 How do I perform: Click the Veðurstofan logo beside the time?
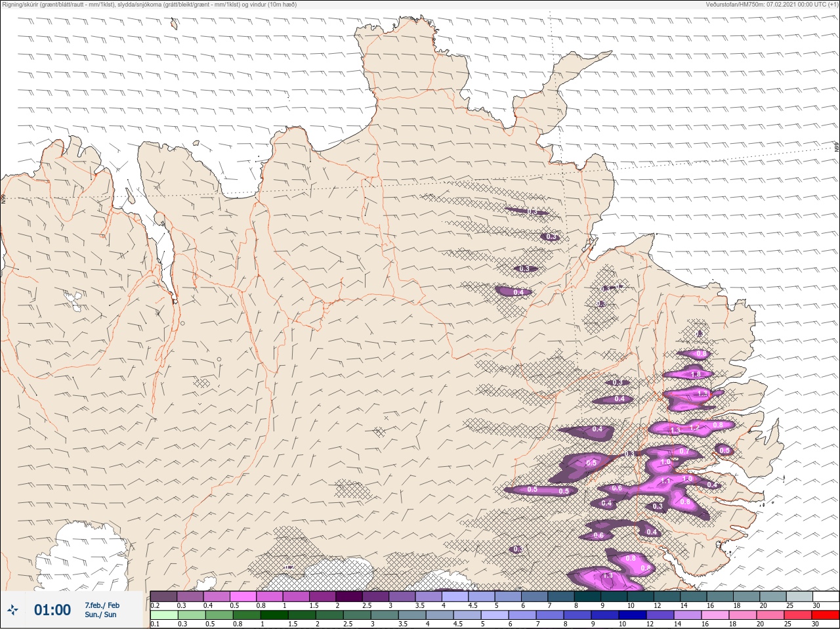pyautogui.click(x=13, y=611)
